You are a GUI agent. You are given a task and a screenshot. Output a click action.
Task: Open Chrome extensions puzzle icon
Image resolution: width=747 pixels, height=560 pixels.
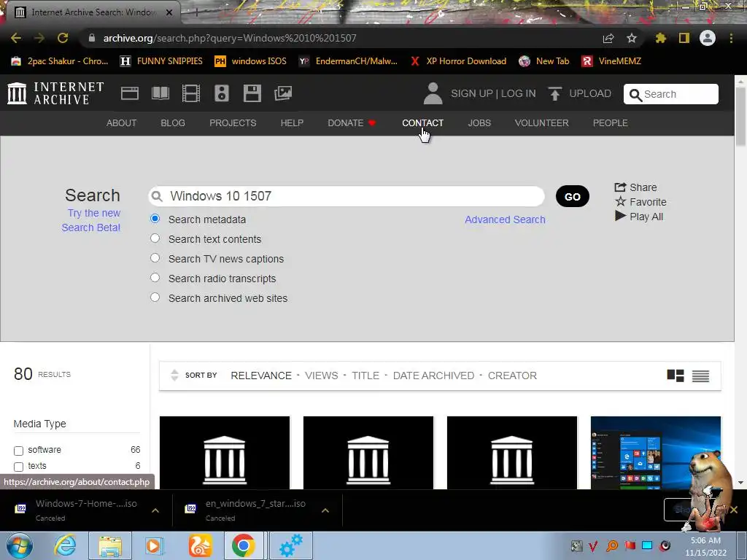(x=661, y=38)
